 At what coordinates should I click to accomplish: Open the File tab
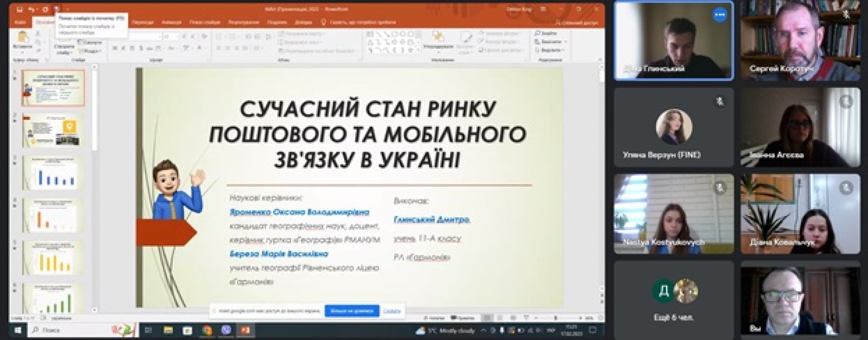(x=20, y=22)
